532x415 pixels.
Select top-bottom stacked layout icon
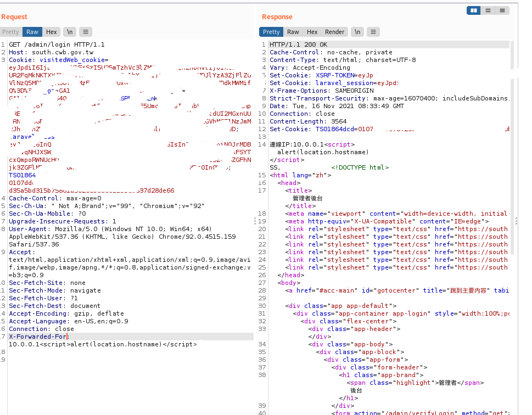[x=488, y=10]
